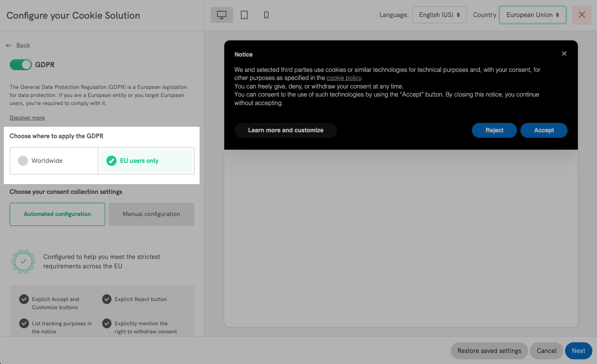This screenshot has width=597, height=364.
Task: Switch to tablet preview icon
Action: pos(244,15)
